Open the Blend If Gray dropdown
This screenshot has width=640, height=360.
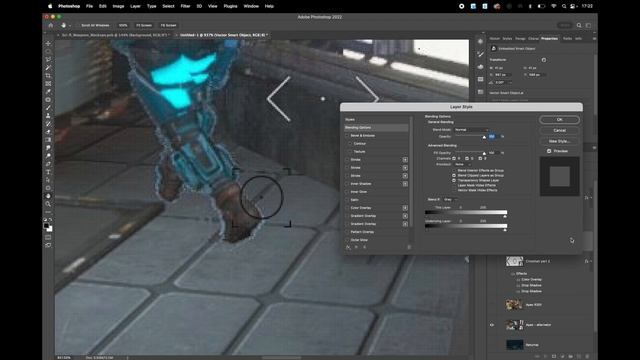pos(449,200)
